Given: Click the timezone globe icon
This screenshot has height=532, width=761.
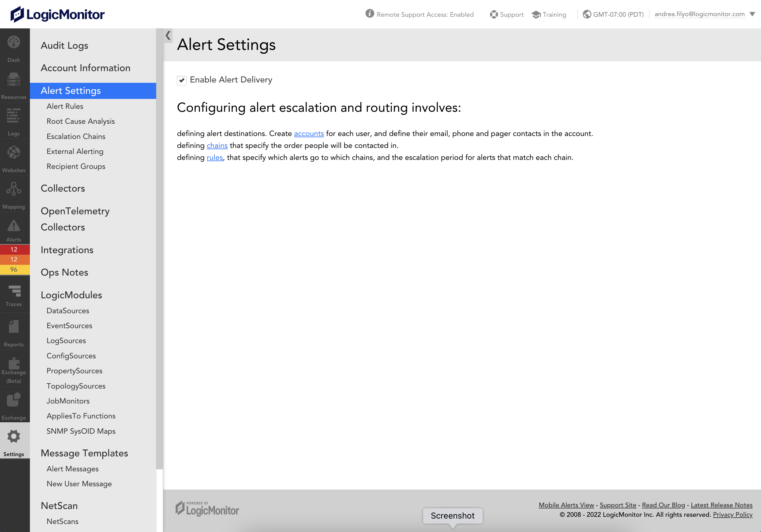Looking at the screenshot, I should click(587, 14).
